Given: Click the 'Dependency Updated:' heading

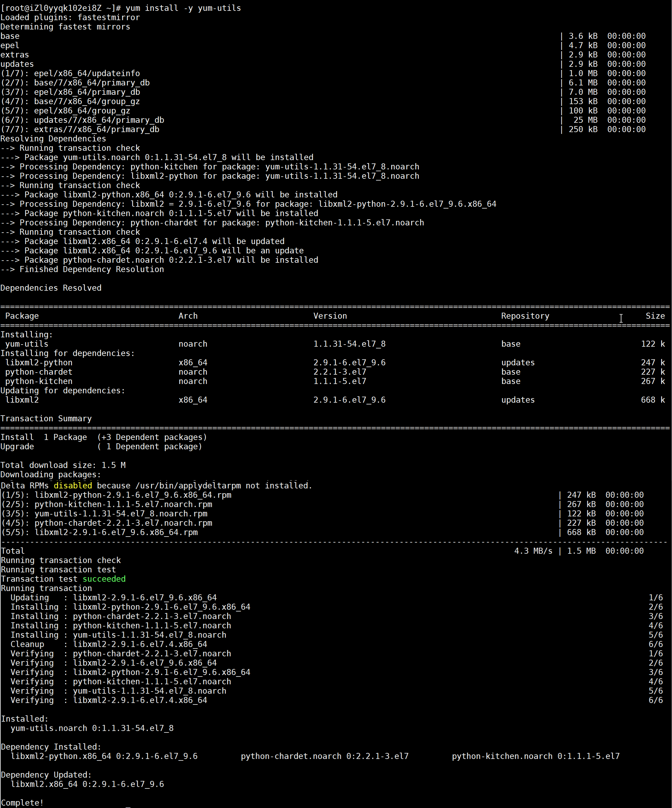Looking at the screenshot, I should pos(46,775).
